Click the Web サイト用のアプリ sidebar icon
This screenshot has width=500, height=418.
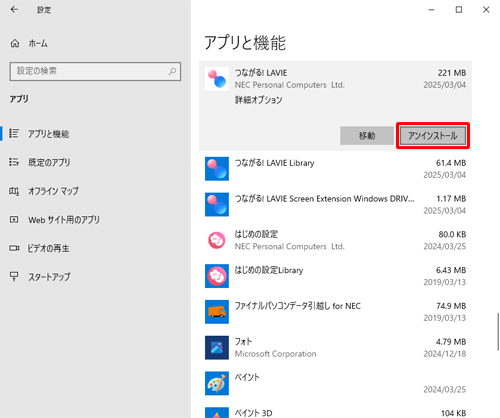(x=14, y=220)
